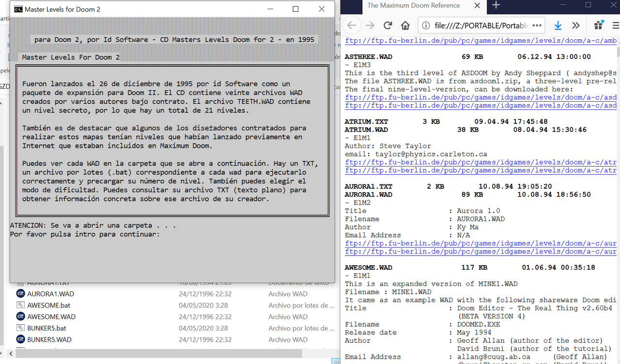
Task: Open link directly below 'Email Address : N/A'
Action: click(x=480, y=243)
